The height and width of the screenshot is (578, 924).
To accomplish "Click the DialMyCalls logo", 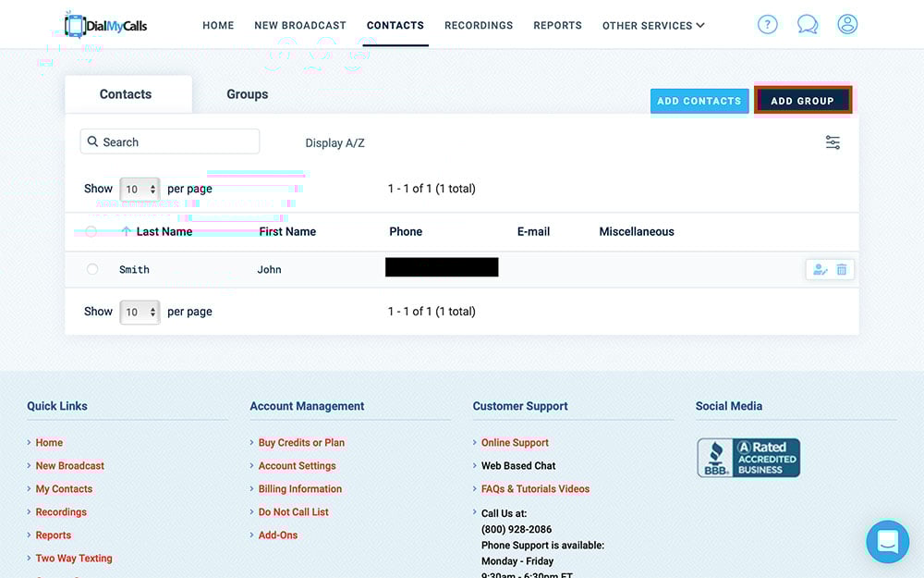I will point(105,25).
